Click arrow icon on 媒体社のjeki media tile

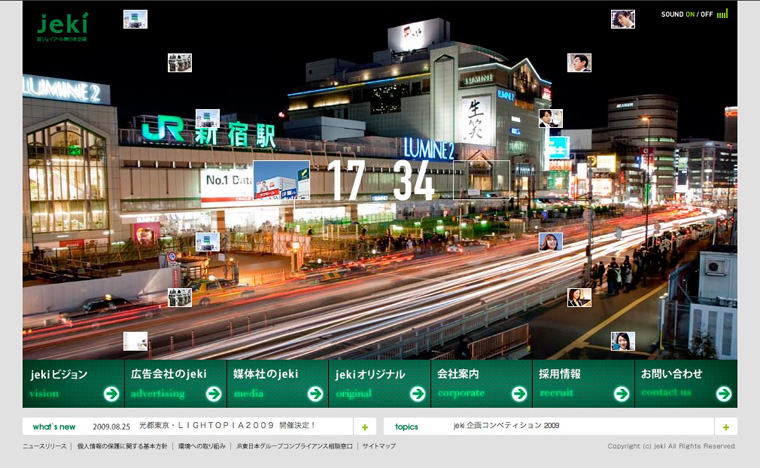pos(315,393)
